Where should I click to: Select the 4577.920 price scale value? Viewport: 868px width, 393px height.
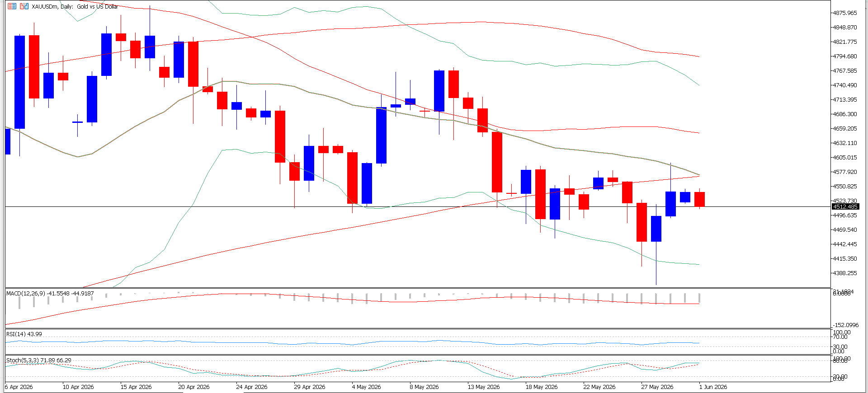845,172
